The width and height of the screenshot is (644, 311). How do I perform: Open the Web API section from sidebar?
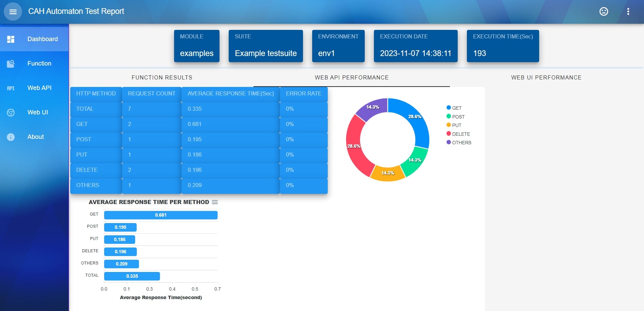39,88
